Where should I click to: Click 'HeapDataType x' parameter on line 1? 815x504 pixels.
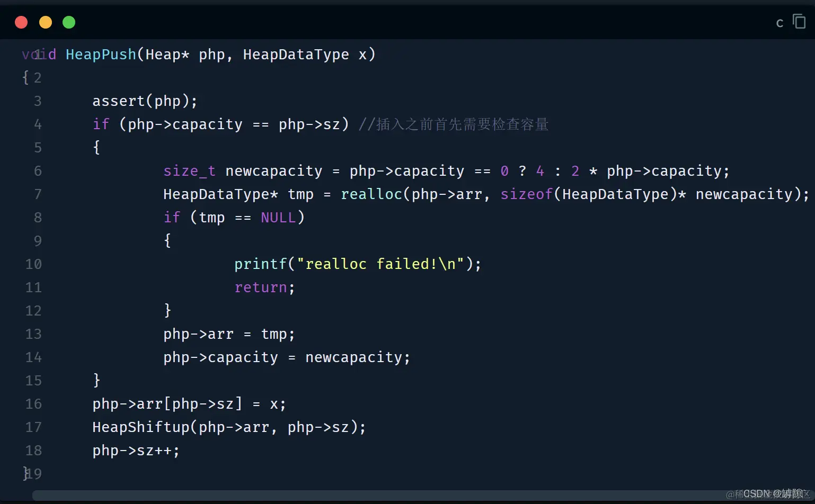coord(305,55)
